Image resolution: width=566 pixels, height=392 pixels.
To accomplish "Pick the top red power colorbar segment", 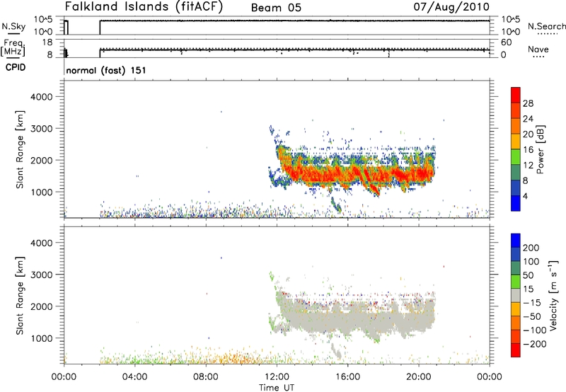I will tap(516, 96).
